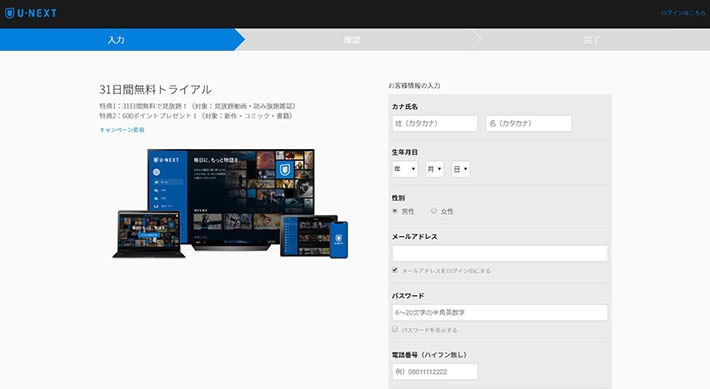Click the 性別 label
Viewport: 710px width, 389px height.
398,198
